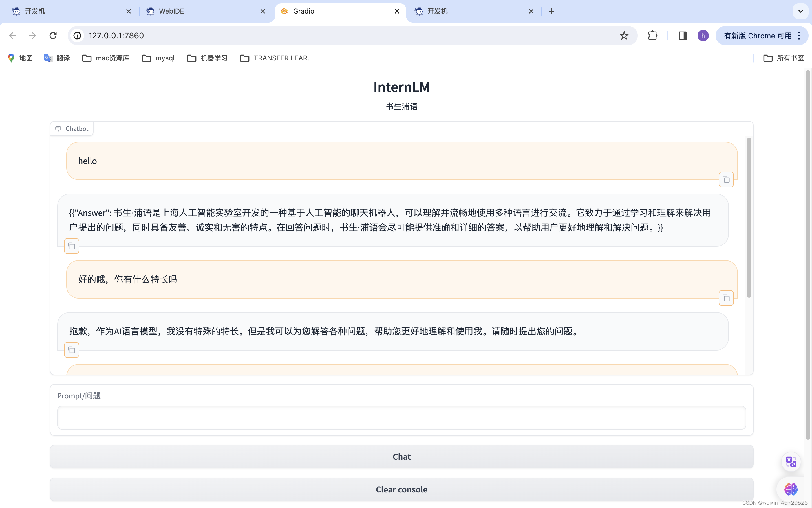This screenshot has width=812, height=508.
Task: View site information icon in address bar
Action: [x=78, y=36]
